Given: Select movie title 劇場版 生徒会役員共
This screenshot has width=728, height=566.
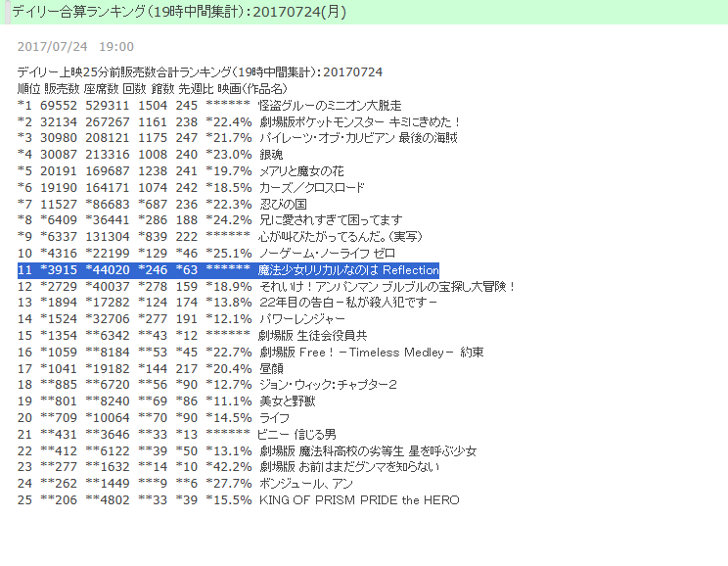Looking at the screenshot, I should point(312,336).
